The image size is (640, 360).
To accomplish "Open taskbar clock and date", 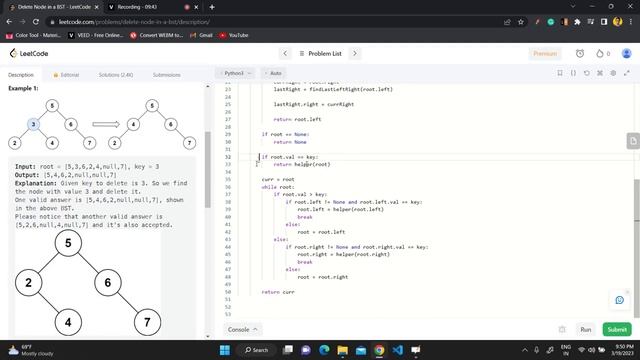I will coord(622,350).
